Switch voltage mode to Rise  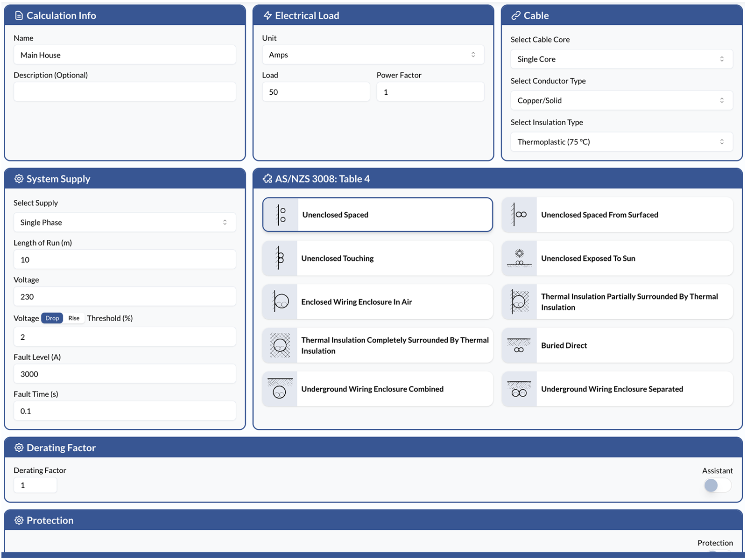point(74,318)
